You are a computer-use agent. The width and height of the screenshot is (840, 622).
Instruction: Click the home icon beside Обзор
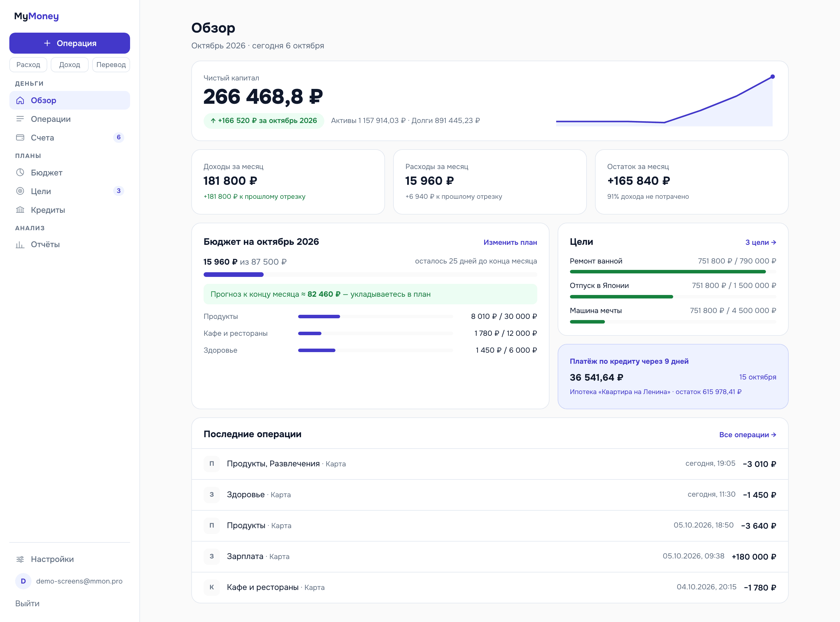[x=20, y=100]
